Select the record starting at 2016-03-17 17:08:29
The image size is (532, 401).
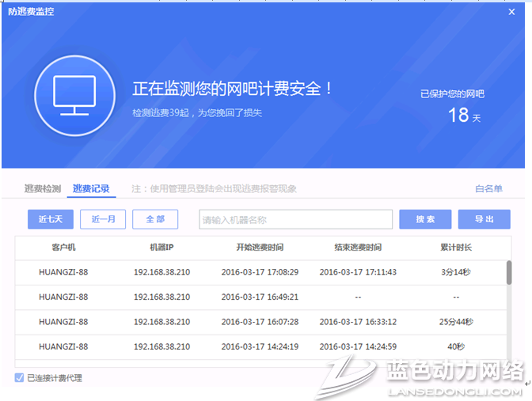pyautogui.click(x=260, y=272)
